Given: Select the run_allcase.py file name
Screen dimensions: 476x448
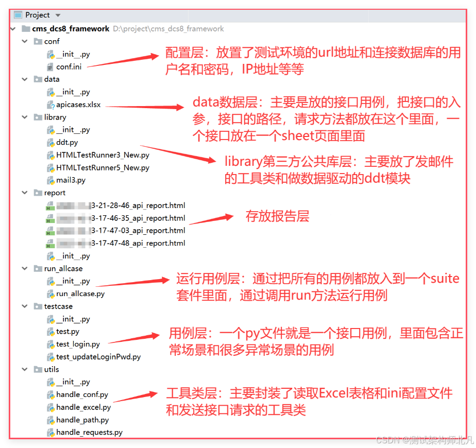Looking at the screenshot, I should 80,294.
